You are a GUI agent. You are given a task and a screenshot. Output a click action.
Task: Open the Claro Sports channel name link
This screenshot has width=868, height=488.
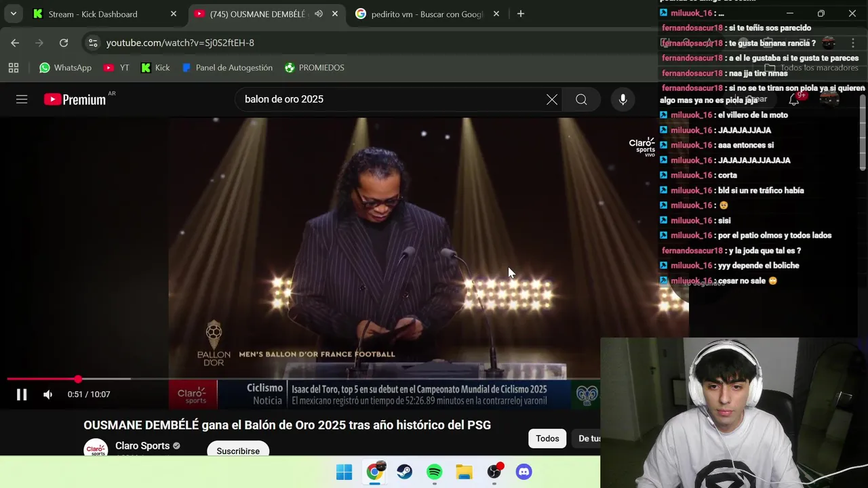click(142, 446)
